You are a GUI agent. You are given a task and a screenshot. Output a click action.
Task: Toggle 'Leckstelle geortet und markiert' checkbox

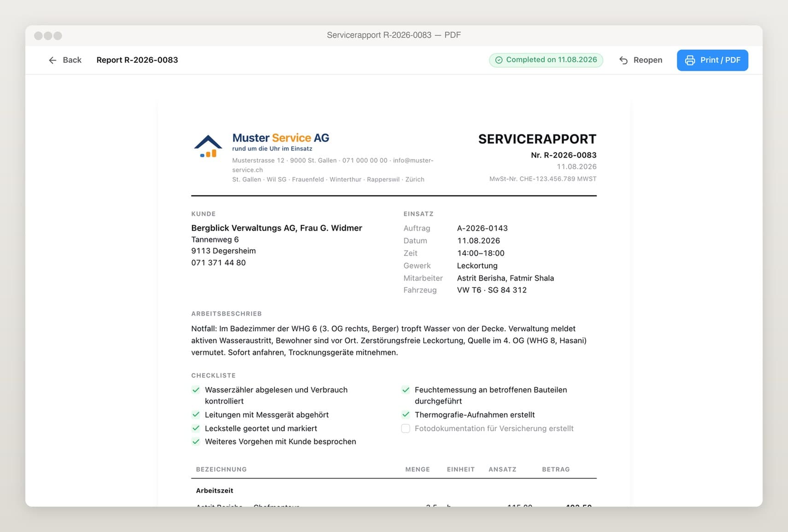pos(196,428)
